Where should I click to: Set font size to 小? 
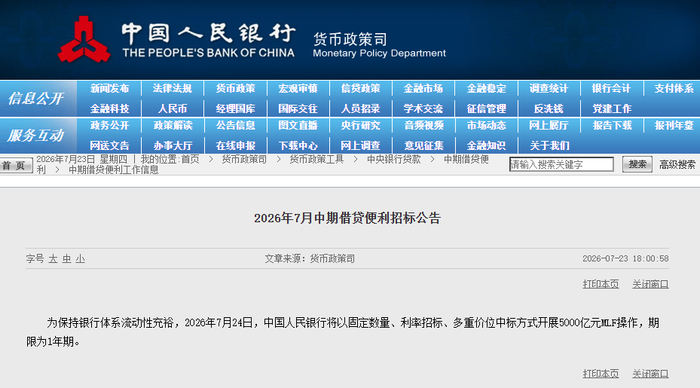(x=80, y=259)
